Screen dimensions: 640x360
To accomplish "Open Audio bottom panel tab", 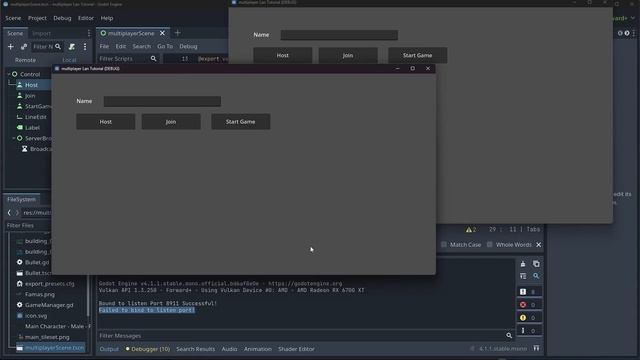I will tap(229, 349).
